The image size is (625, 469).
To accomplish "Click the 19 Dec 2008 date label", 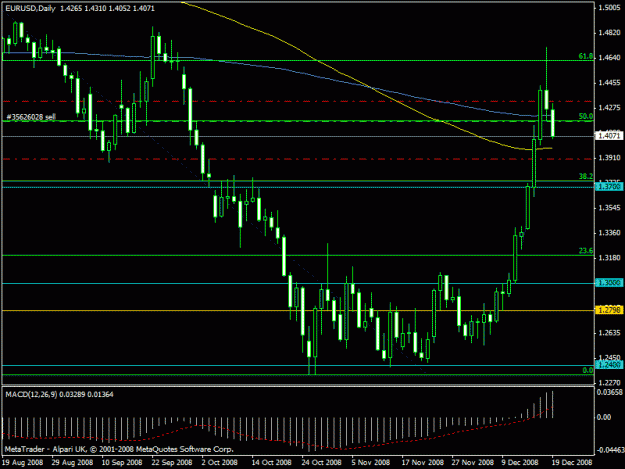I will tap(571, 462).
